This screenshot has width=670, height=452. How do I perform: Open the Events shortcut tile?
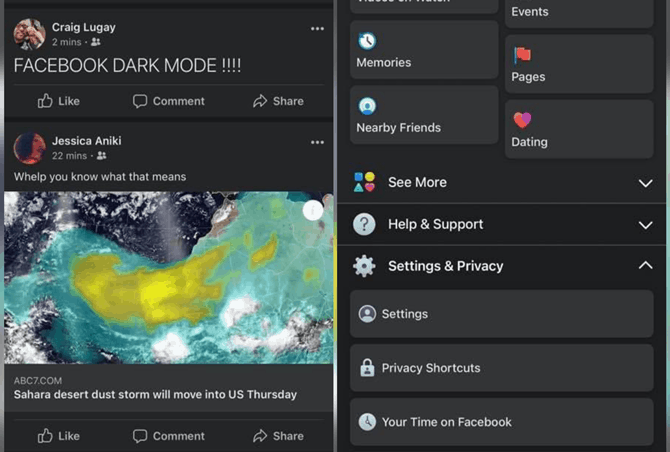(x=579, y=13)
